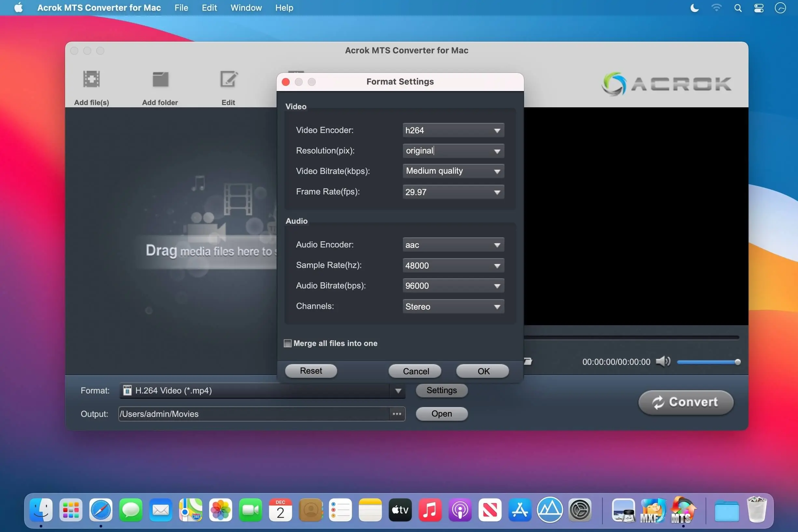Click the output path browse ellipsis icon
The width and height of the screenshot is (798, 532).
[x=397, y=414]
